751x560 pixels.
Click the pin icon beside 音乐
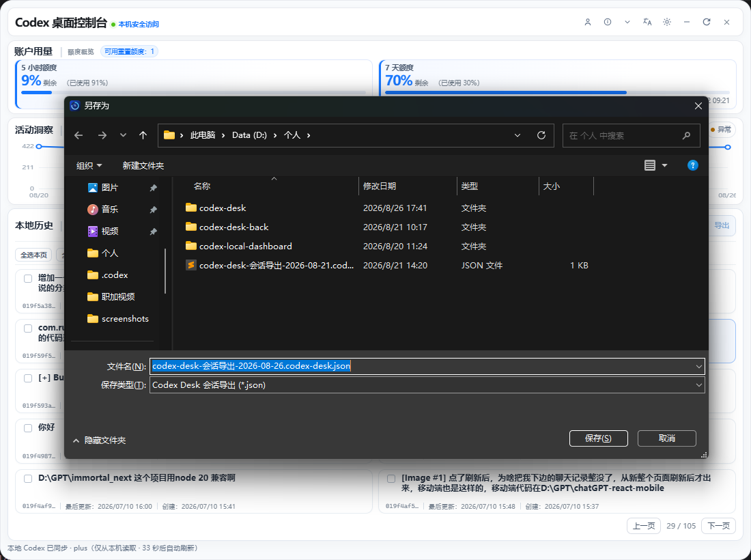pyautogui.click(x=153, y=210)
